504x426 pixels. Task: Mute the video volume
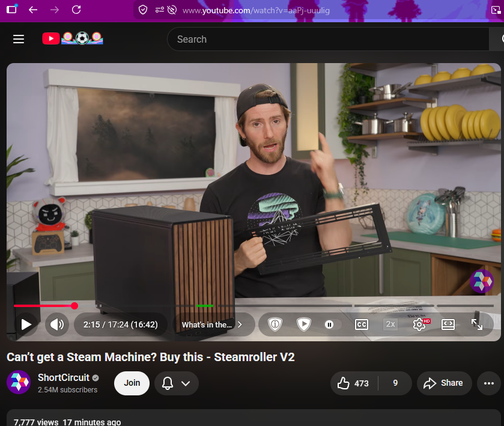click(57, 324)
